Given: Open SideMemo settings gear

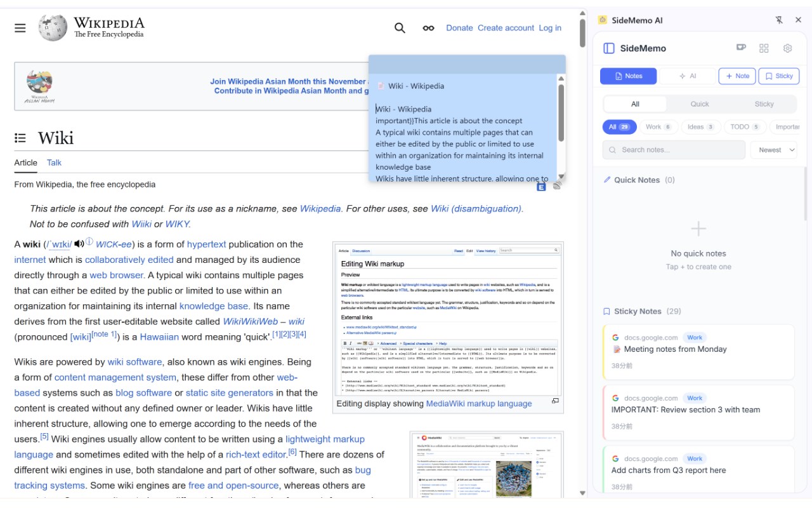Looking at the screenshot, I should (x=788, y=48).
